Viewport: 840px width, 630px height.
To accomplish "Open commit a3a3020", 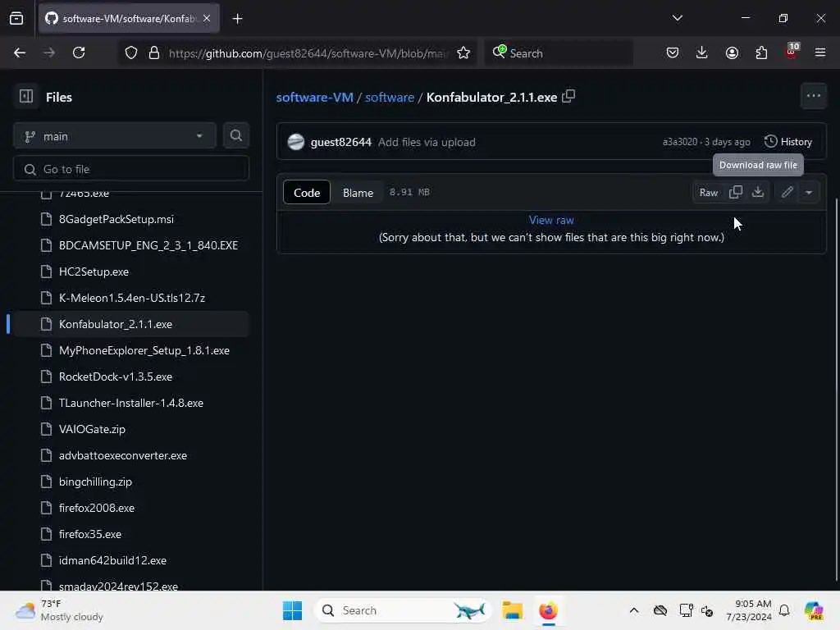I will [680, 142].
